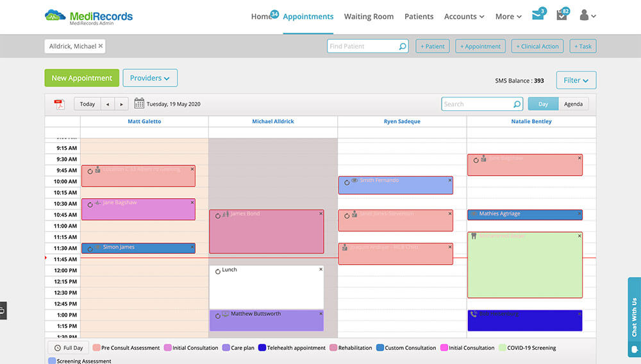641x364 pixels.
Task: Click the phone icon on the telehealth appointment
Action: (474, 314)
